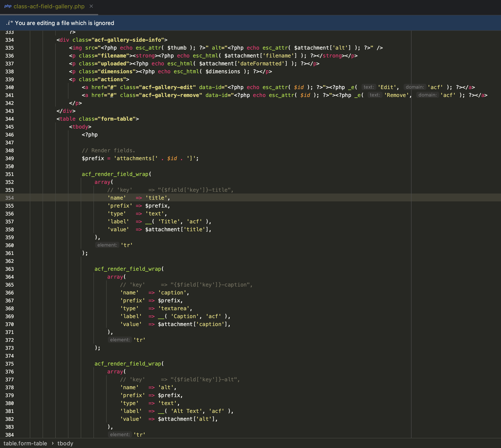The width and height of the screenshot is (501, 448).
Task: Click $thumb variable on line 335
Action: [177, 48]
